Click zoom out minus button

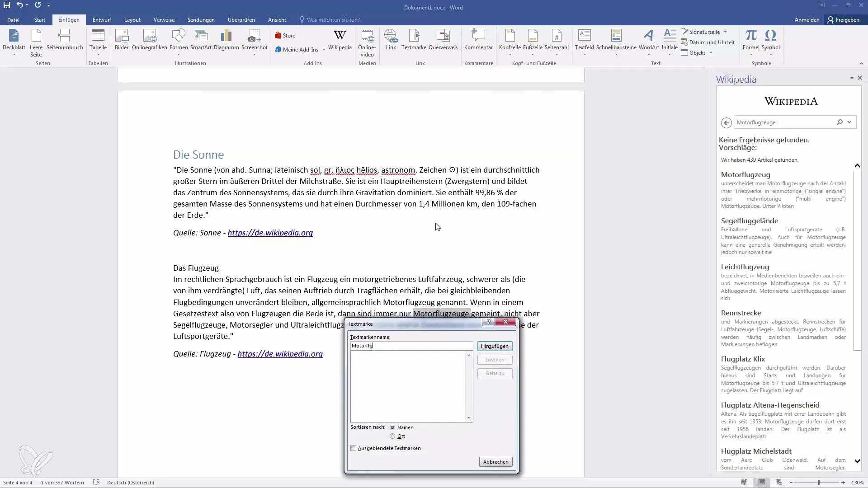click(791, 483)
